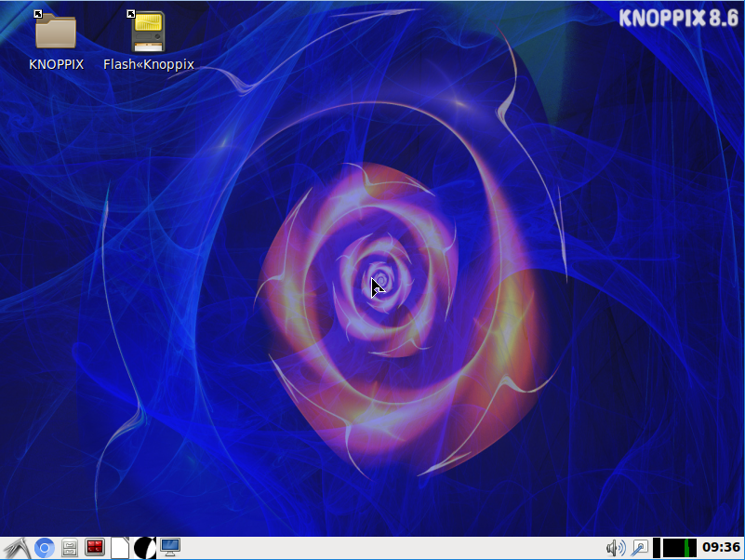Open the LXDE start menu
Image resolution: width=745 pixels, height=560 pixels.
[x=17, y=548]
